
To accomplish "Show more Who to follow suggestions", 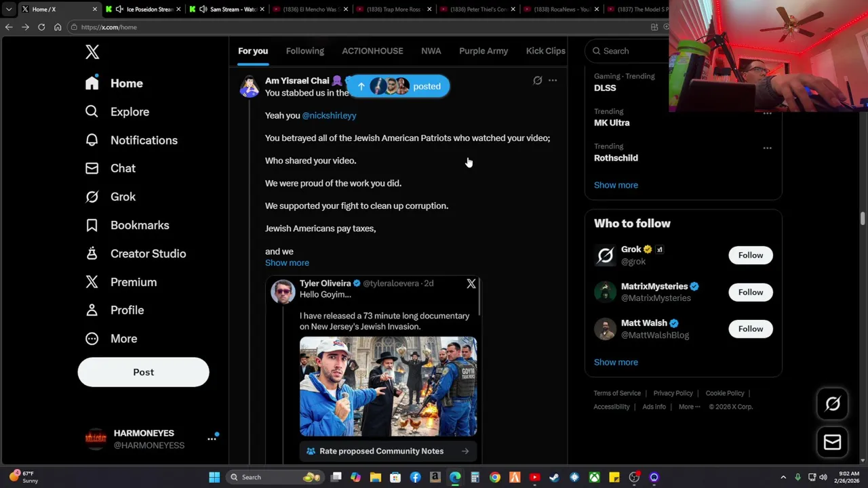I will pyautogui.click(x=616, y=362).
